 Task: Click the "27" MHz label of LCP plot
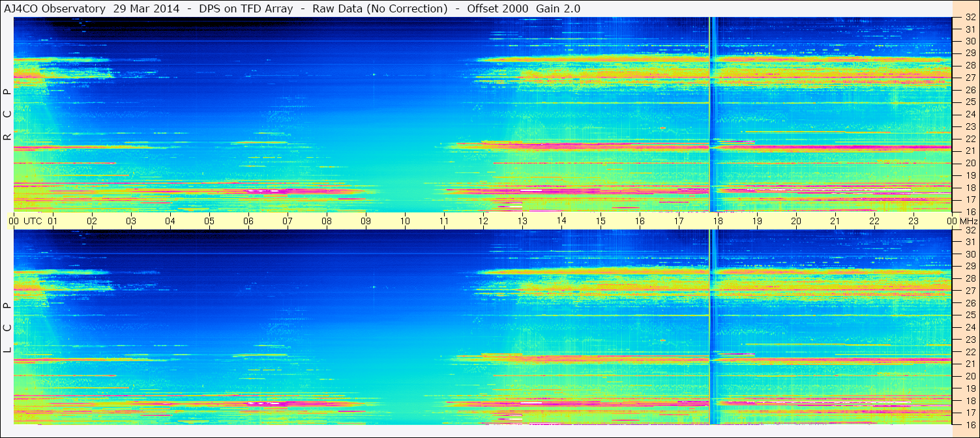970,291
